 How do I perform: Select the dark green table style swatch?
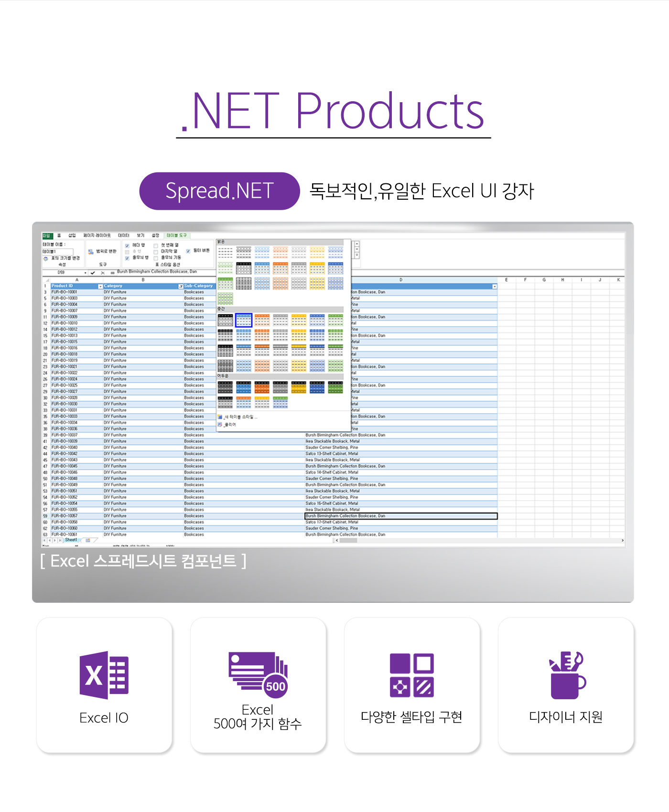[335, 387]
